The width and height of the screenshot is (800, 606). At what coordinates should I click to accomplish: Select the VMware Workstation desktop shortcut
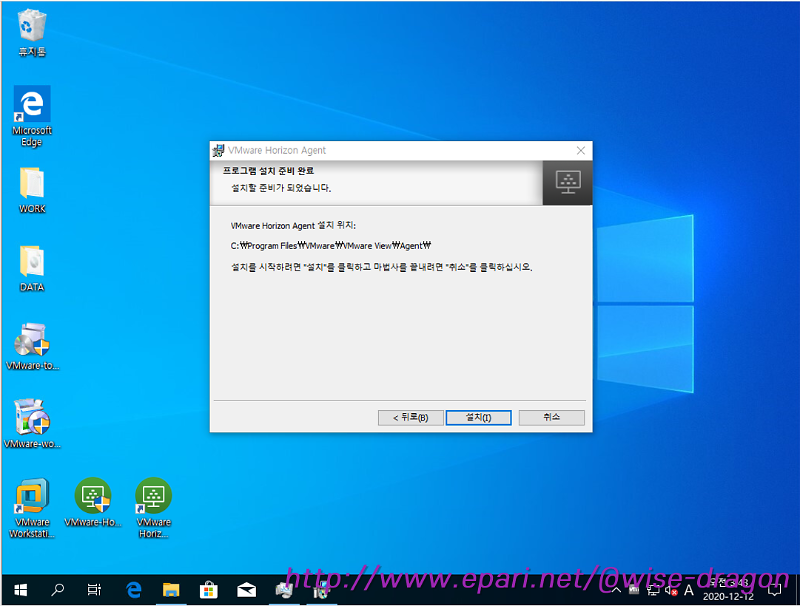click(x=32, y=508)
